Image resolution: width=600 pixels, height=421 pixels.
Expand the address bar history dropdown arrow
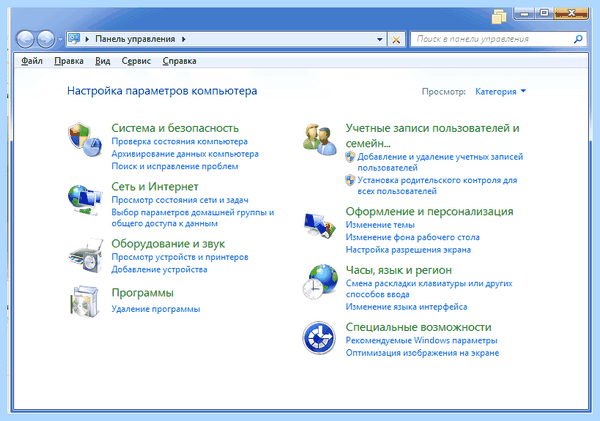point(379,39)
